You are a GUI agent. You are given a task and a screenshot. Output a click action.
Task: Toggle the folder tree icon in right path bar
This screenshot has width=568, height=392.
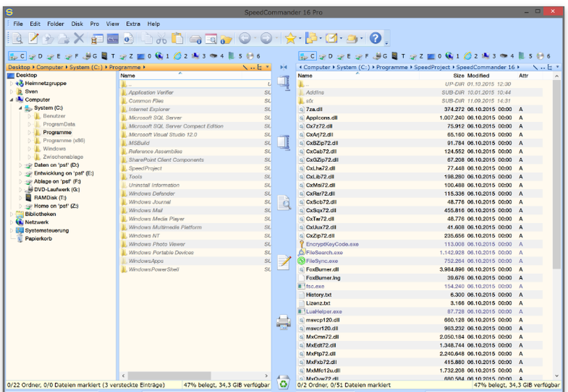pos(549,68)
